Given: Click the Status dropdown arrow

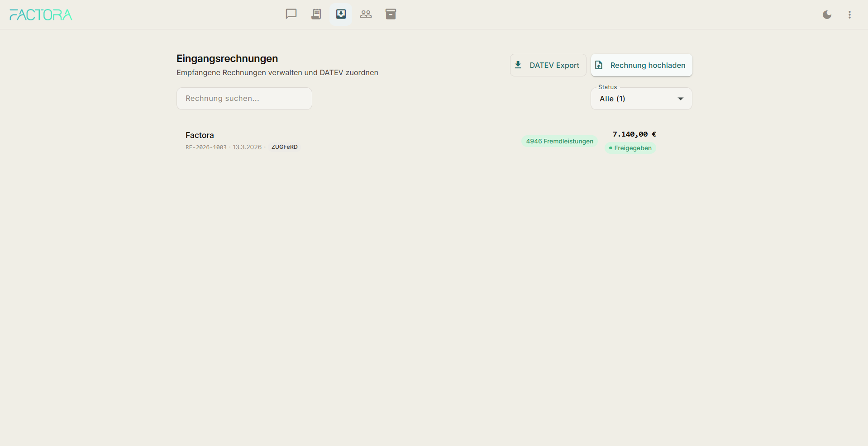Looking at the screenshot, I should pos(680,99).
